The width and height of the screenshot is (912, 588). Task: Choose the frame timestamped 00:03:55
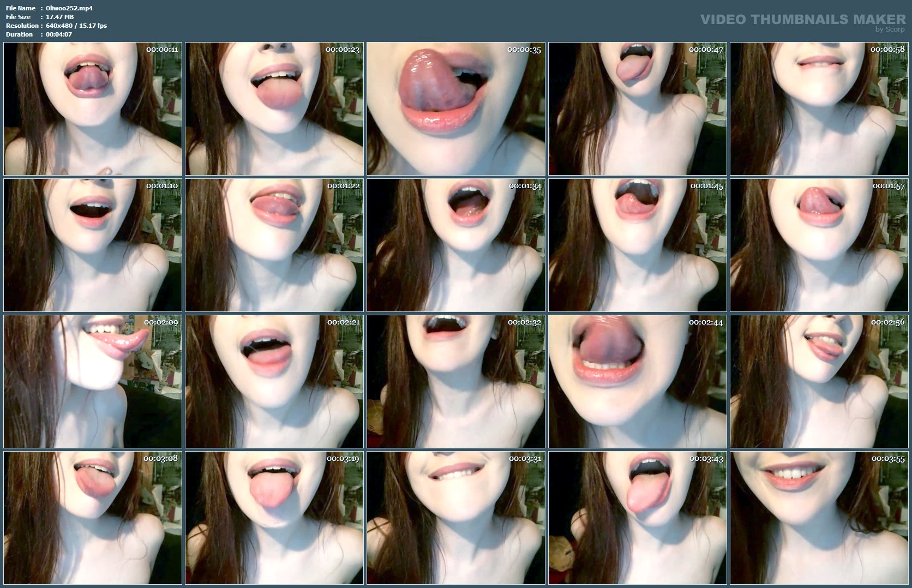(819, 518)
